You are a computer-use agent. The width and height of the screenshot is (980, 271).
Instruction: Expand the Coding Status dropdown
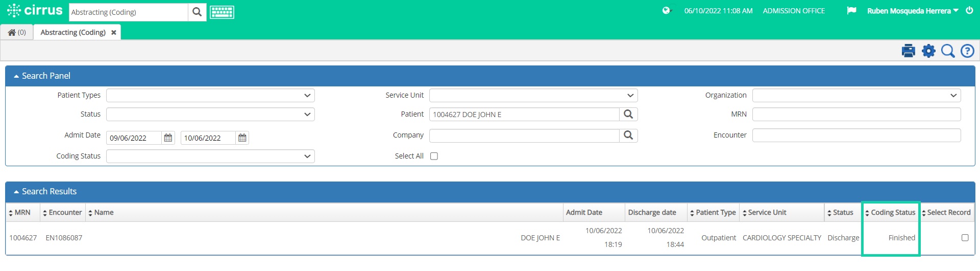210,156
